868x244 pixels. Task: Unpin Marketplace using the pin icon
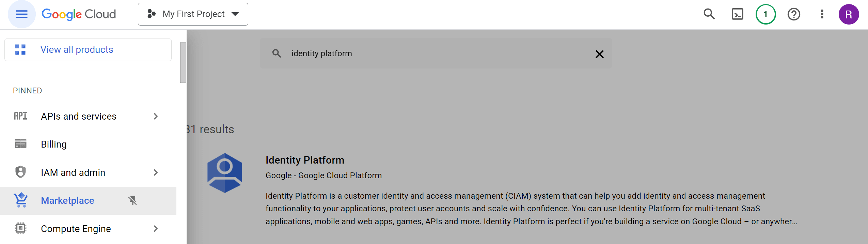point(132,200)
